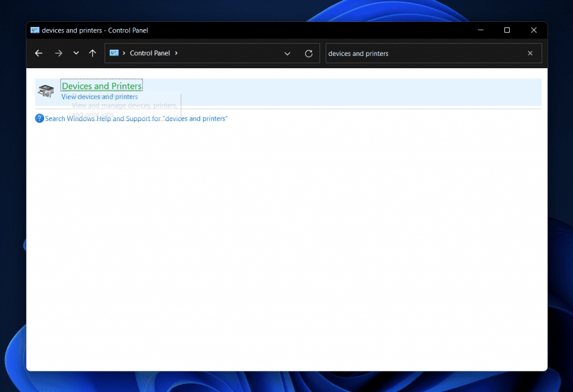Select the Control Panel breadcrumb
The image size is (573, 392).
(x=149, y=53)
